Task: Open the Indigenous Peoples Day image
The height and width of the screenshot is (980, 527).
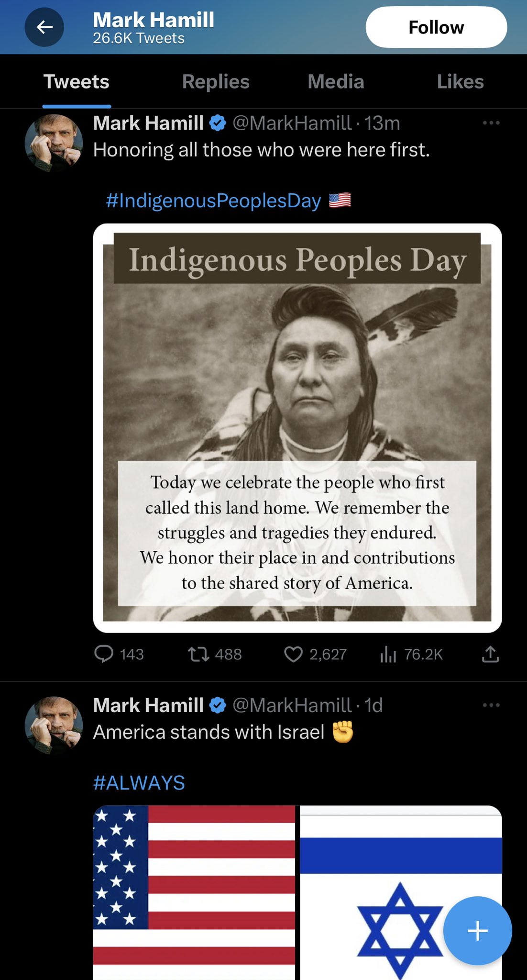Action: pyautogui.click(x=297, y=428)
